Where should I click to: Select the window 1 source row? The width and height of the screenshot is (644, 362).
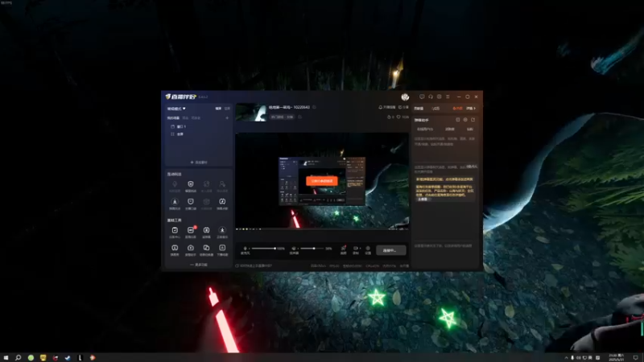coord(198,126)
